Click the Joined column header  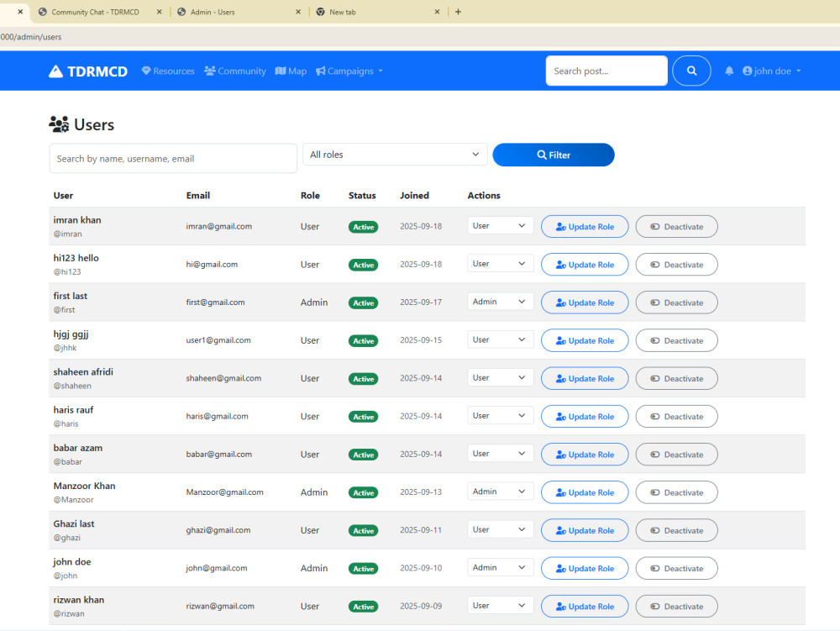414,196
